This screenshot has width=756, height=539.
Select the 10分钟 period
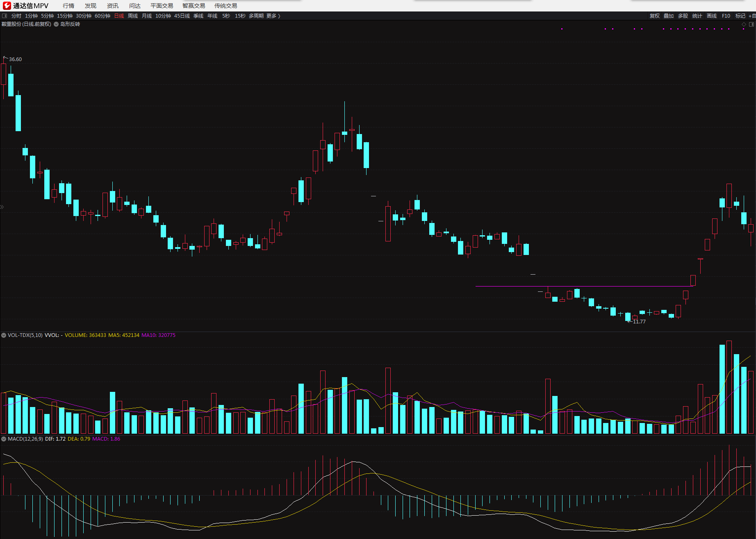[x=163, y=16]
